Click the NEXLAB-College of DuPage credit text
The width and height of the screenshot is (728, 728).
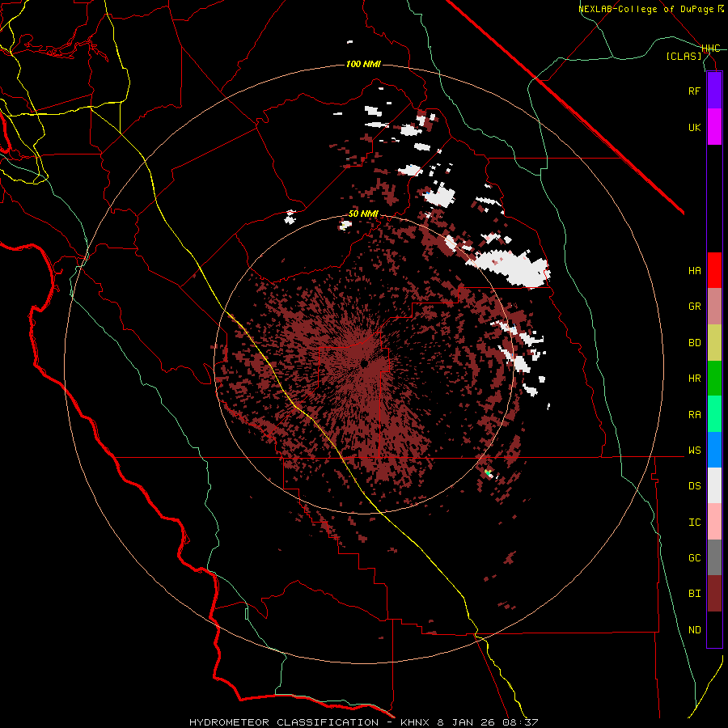pyautogui.click(x=650, y=9)
